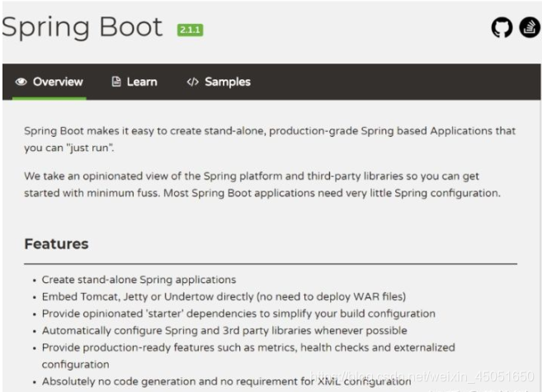The height and width of the screenshot is (392, 542).
Task: Click the 'Automatically configure Spring' bullet
Action: click(x=224, y=330)
